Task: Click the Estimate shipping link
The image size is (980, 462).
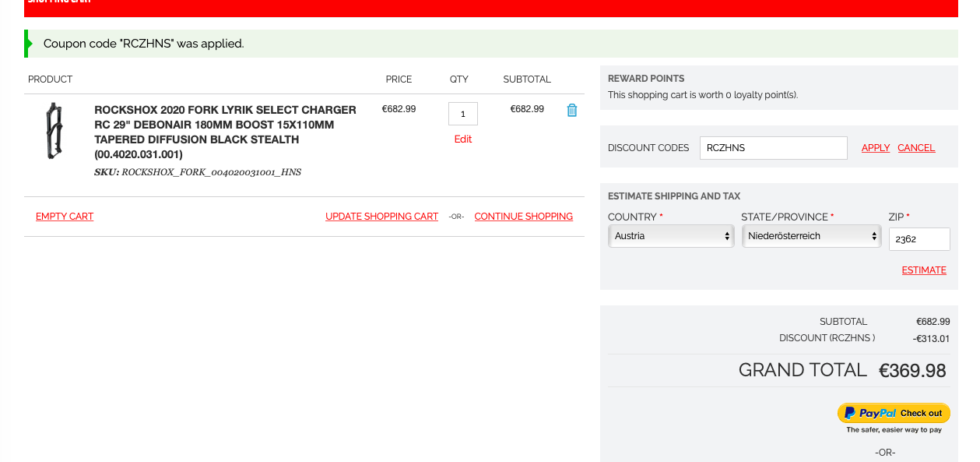Action: pos(924,270)
